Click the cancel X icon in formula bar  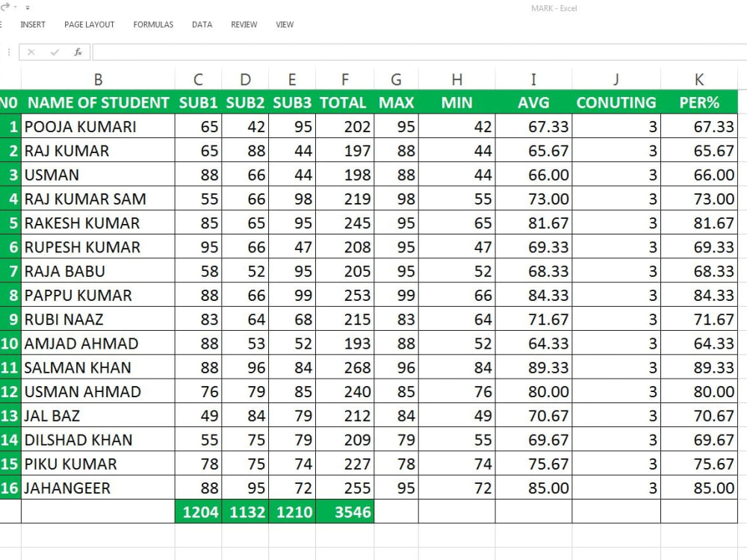click(x=31, y=52)
